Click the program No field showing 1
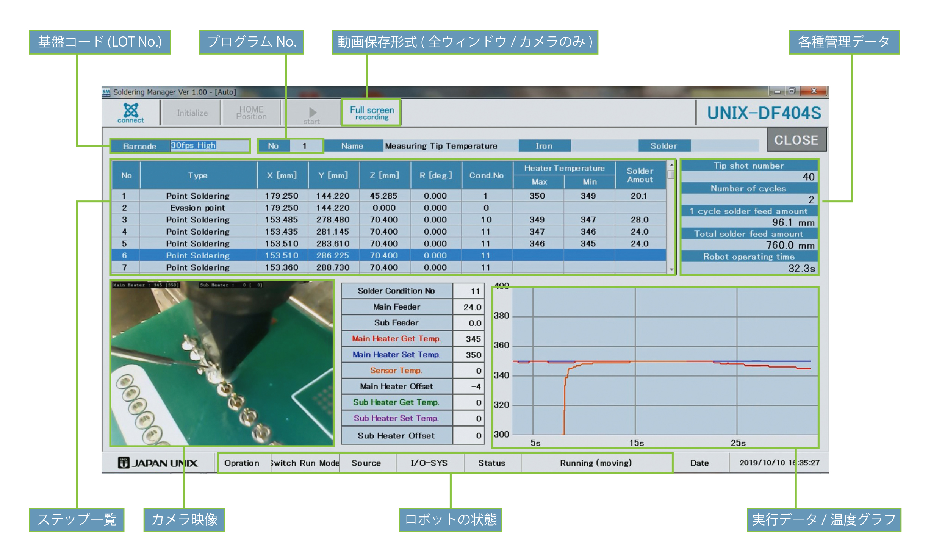 tap(305, 146)
